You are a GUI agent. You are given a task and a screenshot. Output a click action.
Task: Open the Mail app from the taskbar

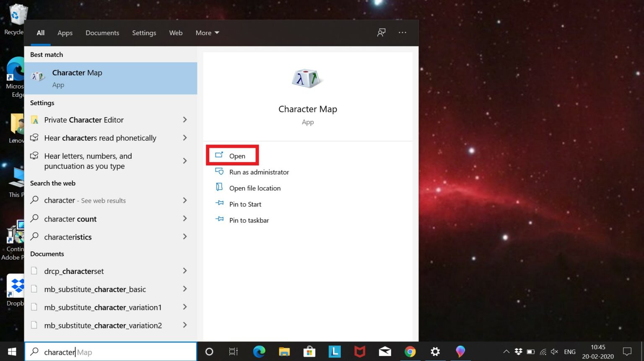[384, 352]
